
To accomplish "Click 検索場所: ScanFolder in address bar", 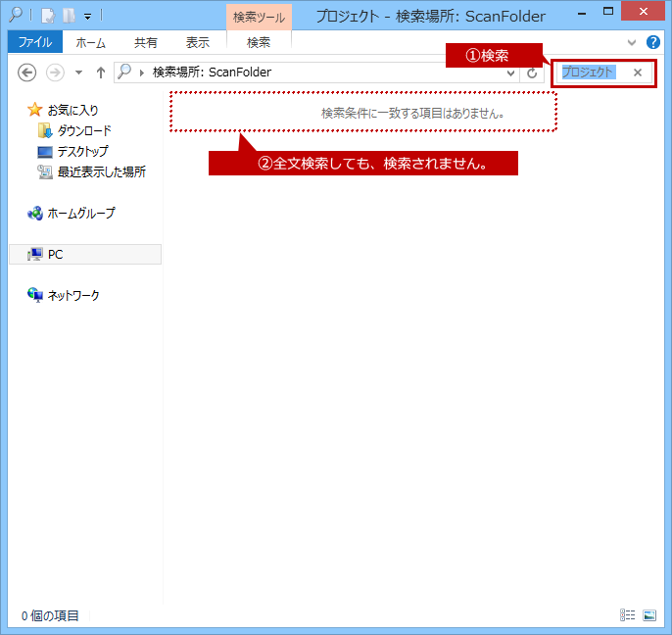I will 213,73.
